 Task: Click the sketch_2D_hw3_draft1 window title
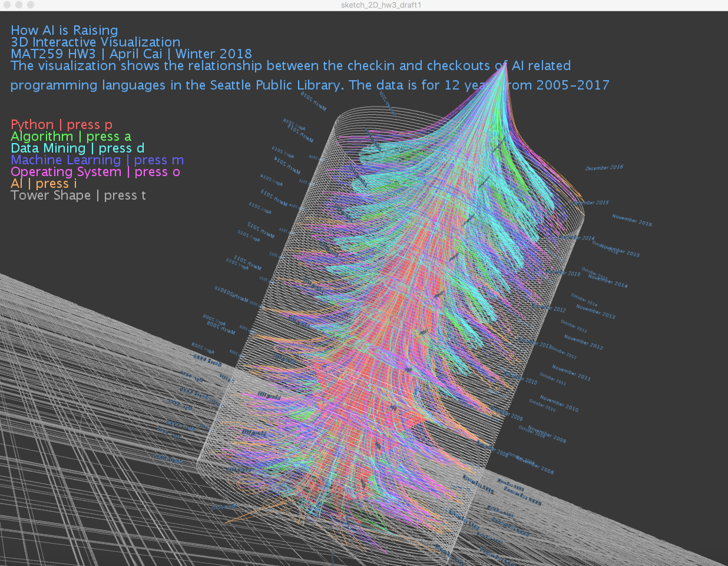[381, 5]
